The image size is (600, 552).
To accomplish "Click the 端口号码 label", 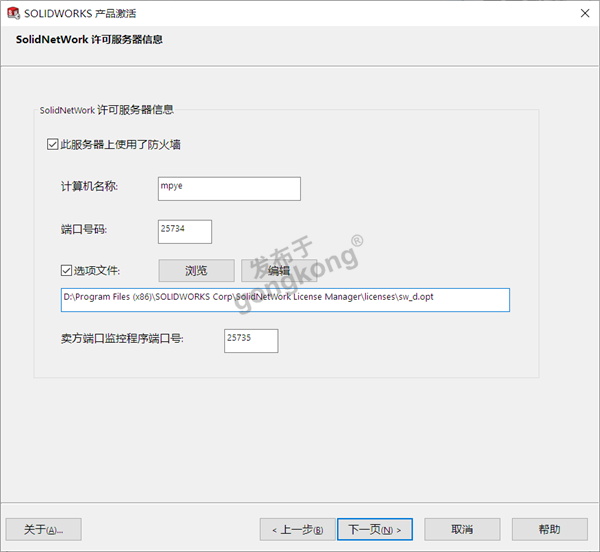I will [84, 229].
